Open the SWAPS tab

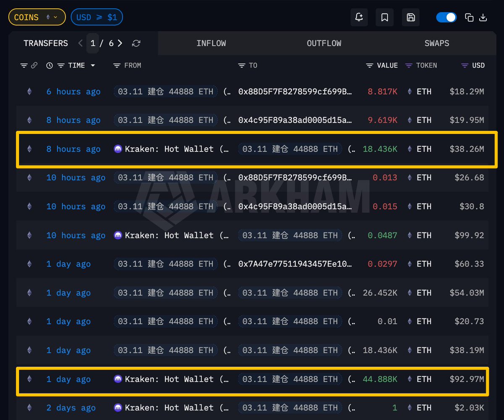[x=436, y=43]
